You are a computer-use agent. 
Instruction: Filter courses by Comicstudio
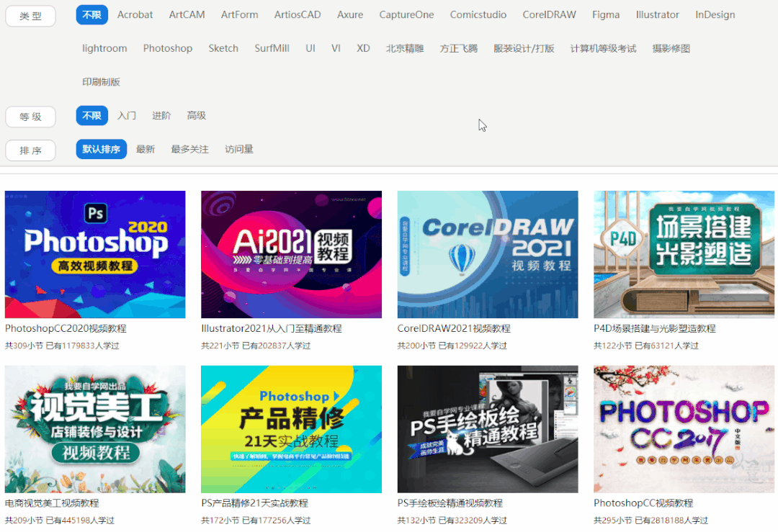[478, 15]
